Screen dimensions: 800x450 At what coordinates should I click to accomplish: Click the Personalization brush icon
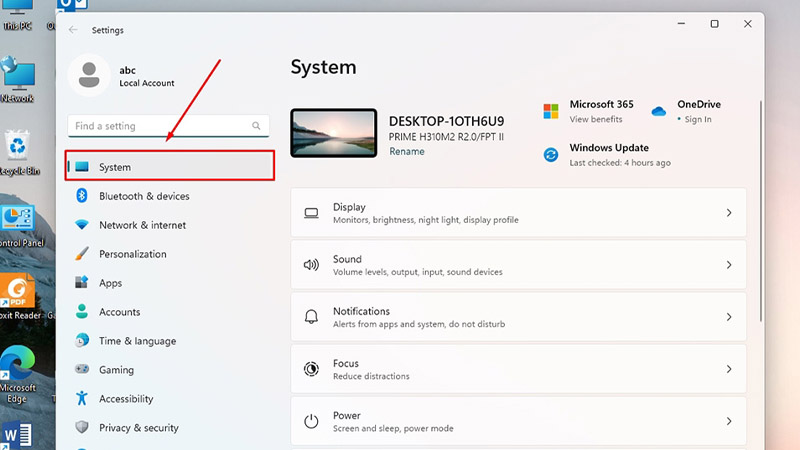click(82, 254)
